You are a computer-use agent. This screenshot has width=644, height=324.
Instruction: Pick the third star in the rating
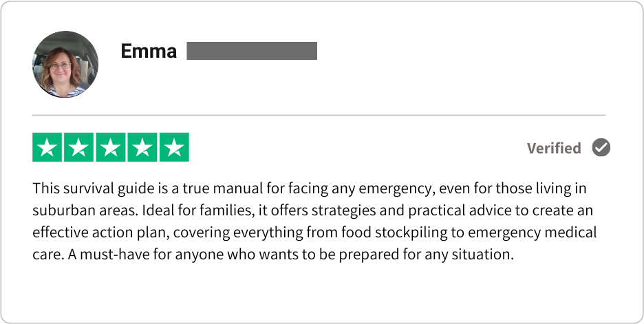(111, 148)
